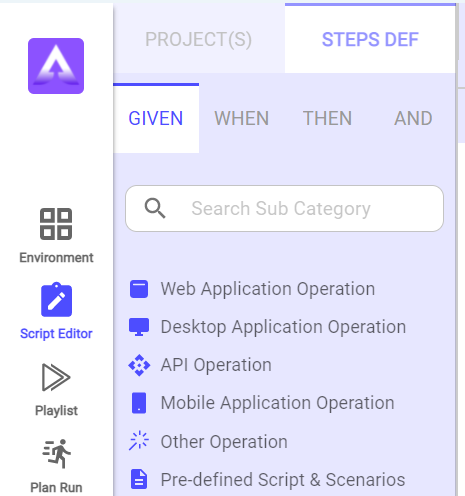The height and width of the screenshot is (496, 465).
Task: Focus the Search Sub Category field
Action: [x=284, y=208]
